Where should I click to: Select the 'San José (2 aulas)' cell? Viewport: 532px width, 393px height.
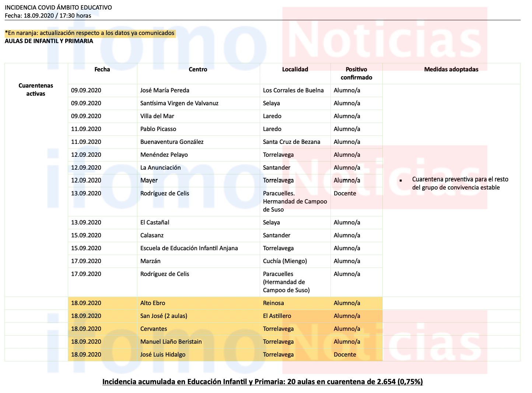tap(164, 316)
